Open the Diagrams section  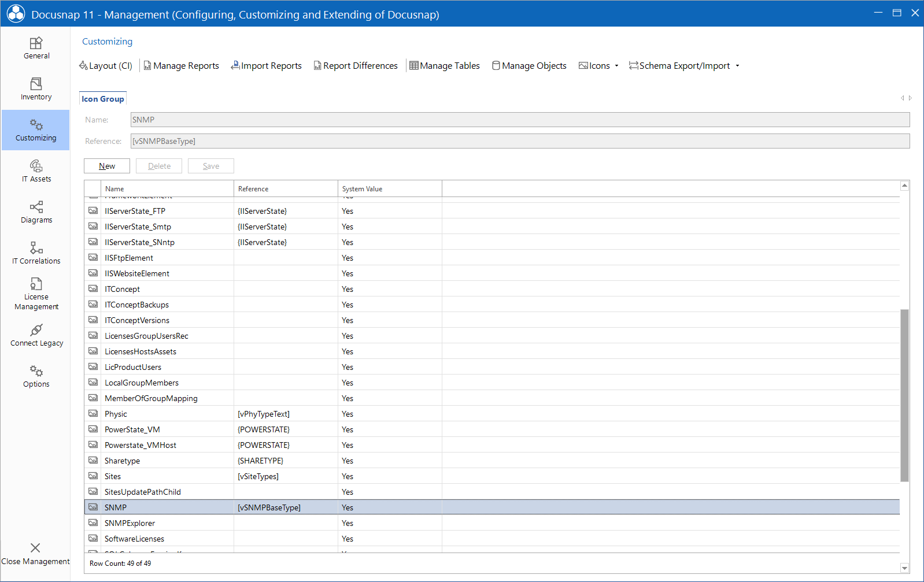point(36,213)
